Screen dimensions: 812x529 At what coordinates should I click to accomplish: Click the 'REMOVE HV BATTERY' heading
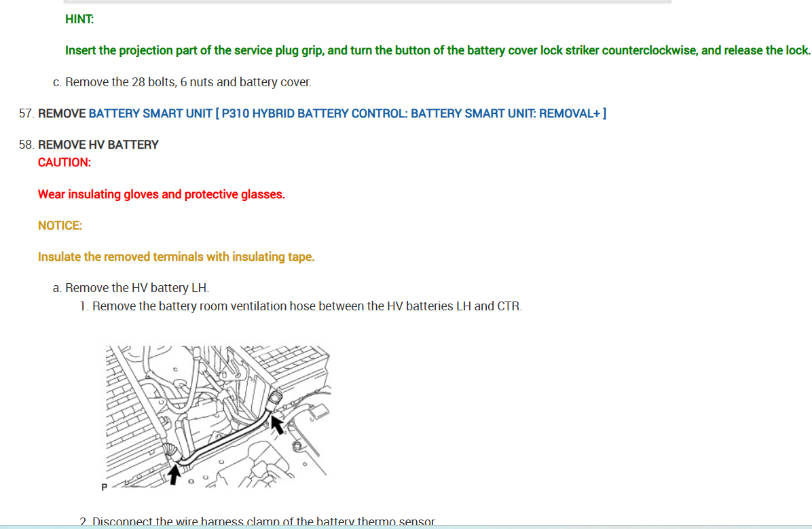click(98, 145)
